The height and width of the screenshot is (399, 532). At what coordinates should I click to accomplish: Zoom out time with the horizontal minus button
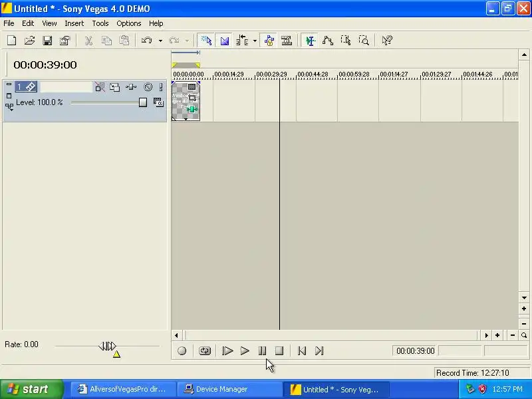click(x=513, y=335)
